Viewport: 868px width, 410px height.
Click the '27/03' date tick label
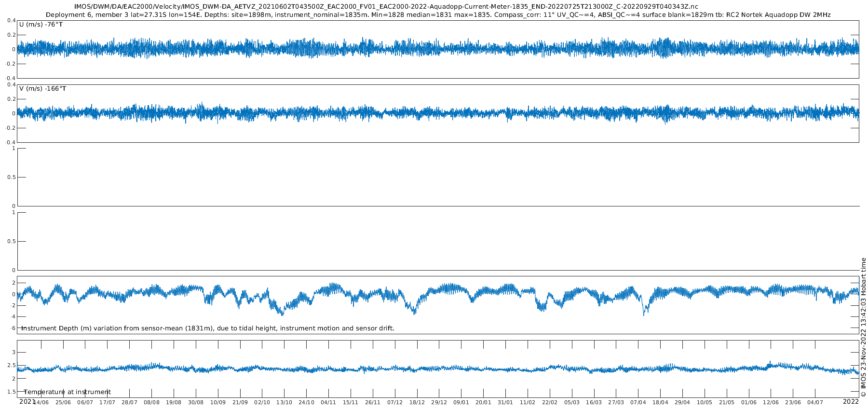coord(616,402)
